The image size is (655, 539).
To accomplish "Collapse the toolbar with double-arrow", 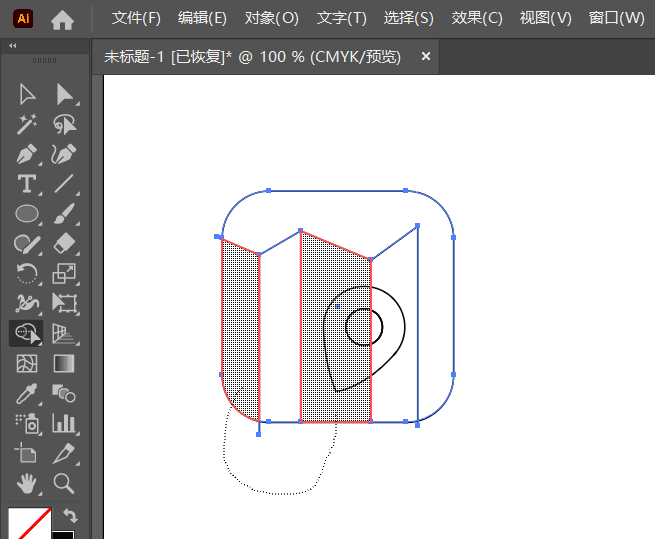I will [13, 46].
